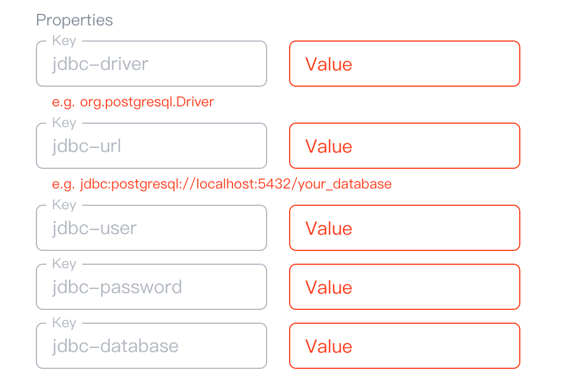This screenshot has width=562, height=392.
Task: Click the jdbc-password key input field
Action: tap(151, 287)
